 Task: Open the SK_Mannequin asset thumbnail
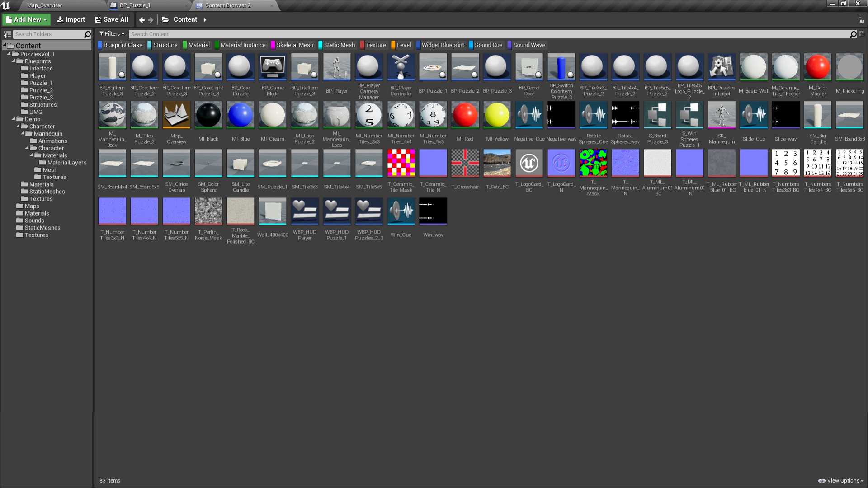[722, 115]
